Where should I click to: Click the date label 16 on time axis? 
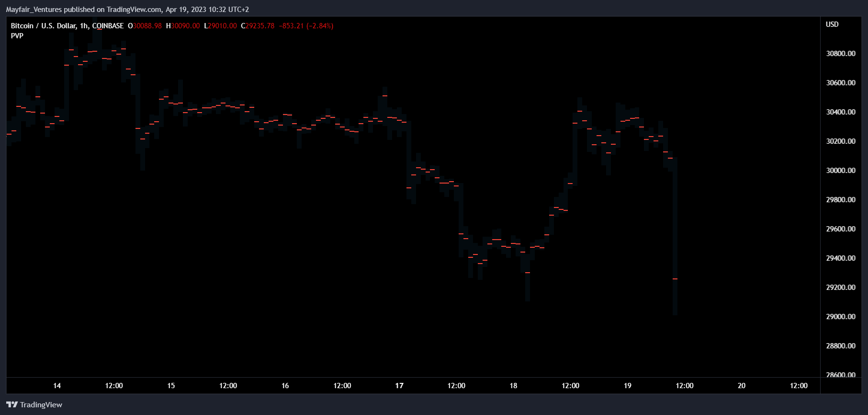(x=285, y=386)
